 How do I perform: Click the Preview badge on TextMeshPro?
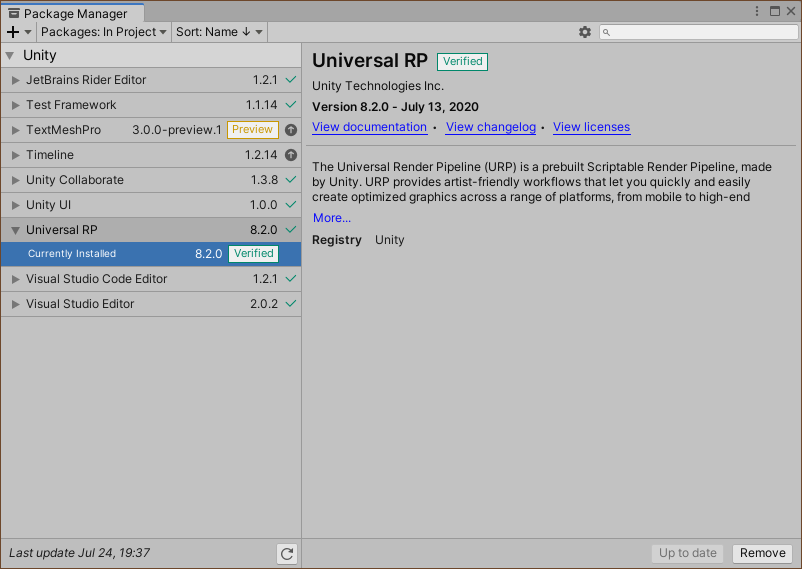tap(253, 129)
